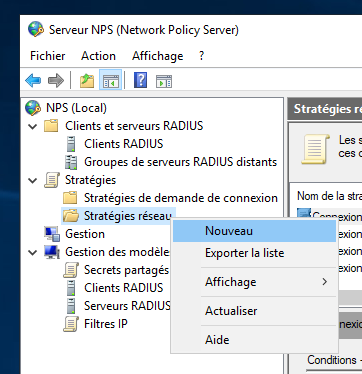Click the scroll icon beside Secrets partagés
The width and height of the screenshot is (362, 374).
pyautogui.click(x=71, y=270)
